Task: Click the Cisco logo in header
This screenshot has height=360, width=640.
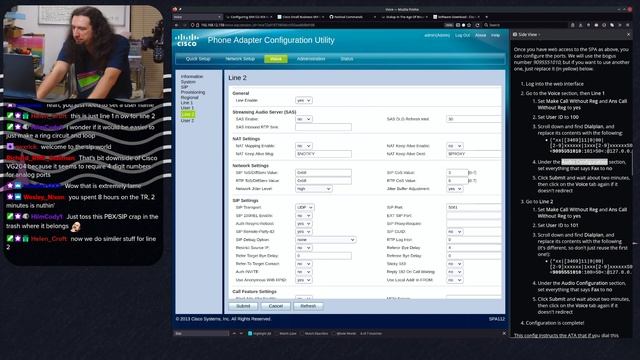Action: click(x=187, y=40)
